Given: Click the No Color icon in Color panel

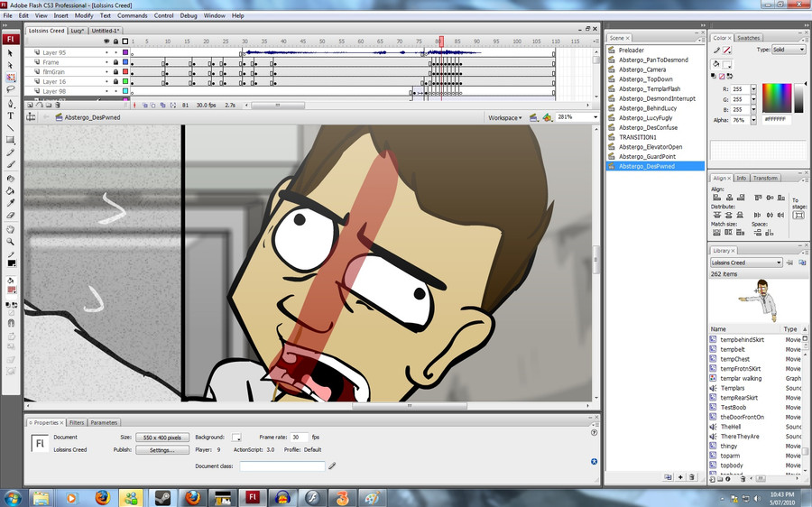Looking at the screenshot, I should [x=723, y=76].
